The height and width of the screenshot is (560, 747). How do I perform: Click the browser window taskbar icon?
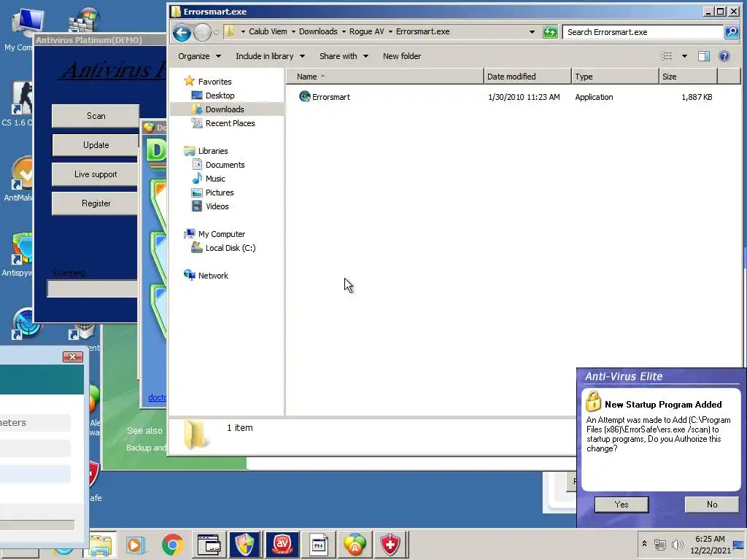coord(209,545)
